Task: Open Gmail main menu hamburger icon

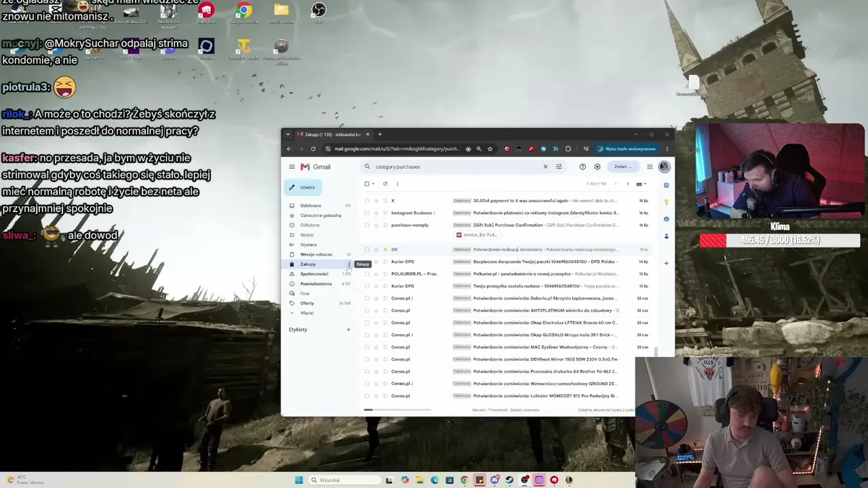Action: coord(292,167)
